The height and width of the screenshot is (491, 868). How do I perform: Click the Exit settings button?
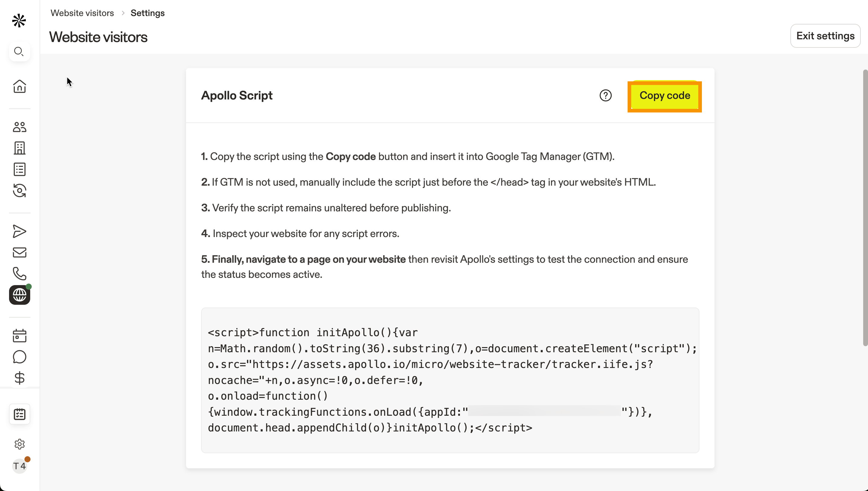pos(825,36)
